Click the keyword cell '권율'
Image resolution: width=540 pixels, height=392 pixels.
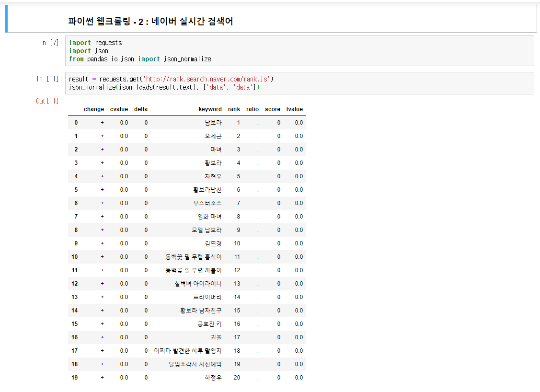click(216, 337)
